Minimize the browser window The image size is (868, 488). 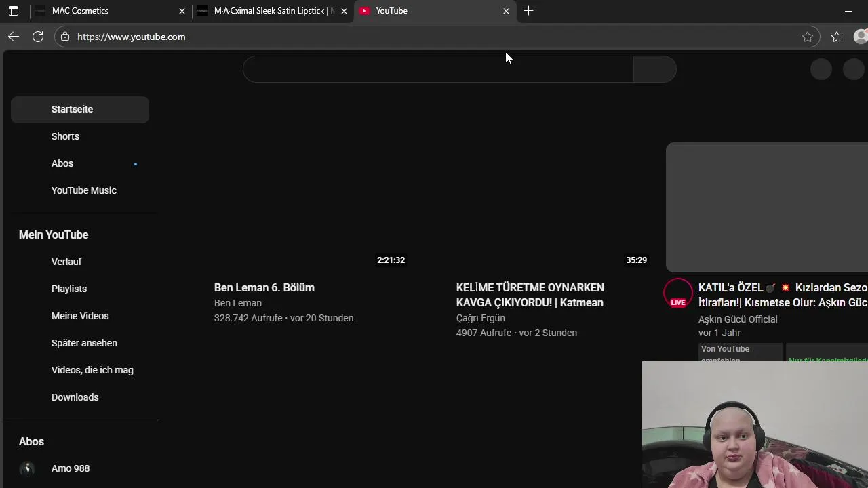pos(848,11)
